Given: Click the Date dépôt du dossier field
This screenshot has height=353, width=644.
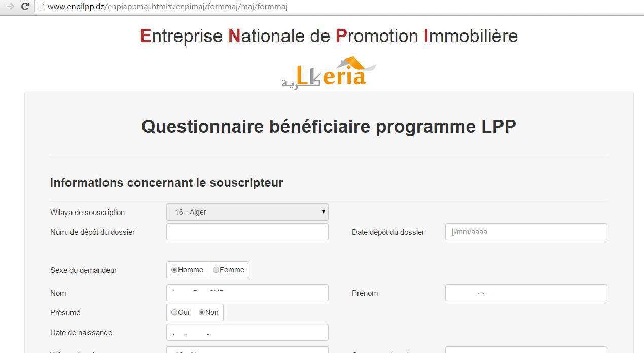Looking at the screenshot, I should click(x=526, y=232).
